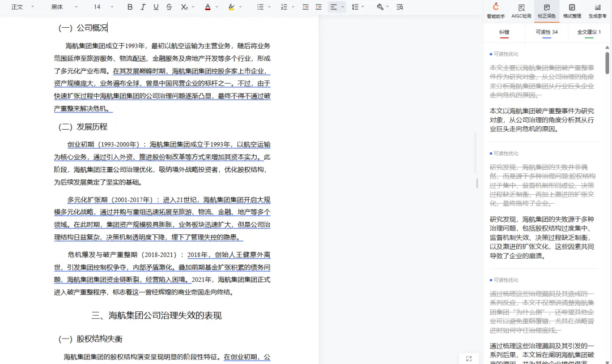The image size is (612, 364).
Task: Click the text alignment icon
Action: 334,7
